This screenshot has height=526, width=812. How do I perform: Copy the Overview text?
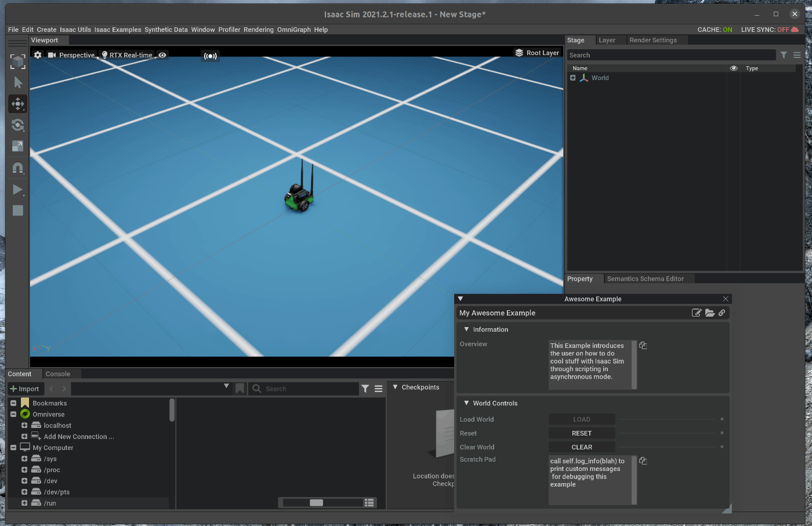point(643,345)
